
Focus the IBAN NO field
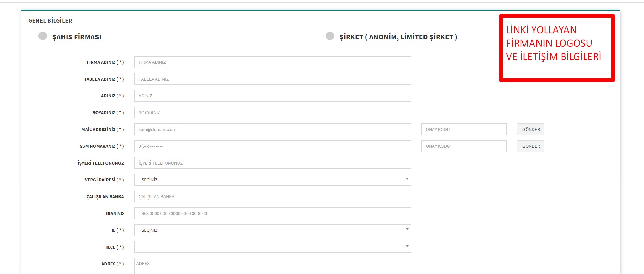pos(272,213)
